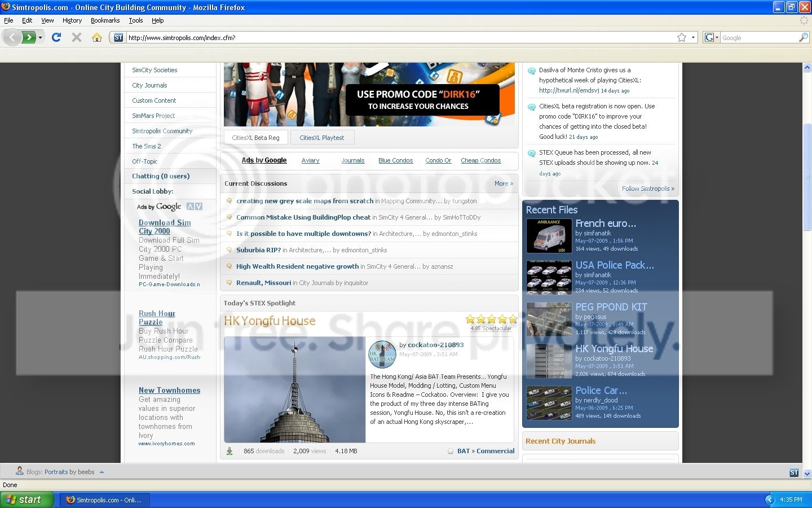Open the Windows Start menu
812x508 pixels.
[x=27, y=500]
